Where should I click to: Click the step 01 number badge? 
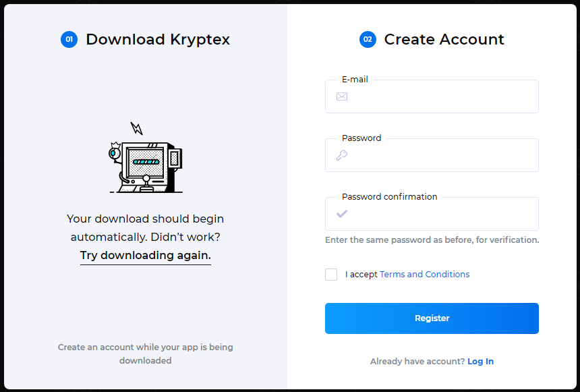point(69,40)
